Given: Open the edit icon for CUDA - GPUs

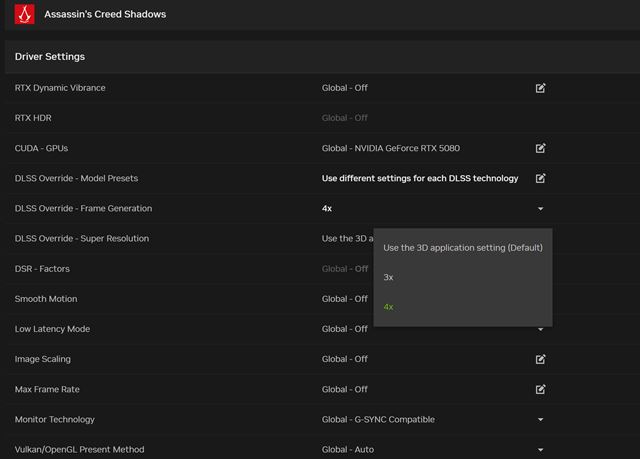Looking at the screenshot, I should (x=540, y=148).
